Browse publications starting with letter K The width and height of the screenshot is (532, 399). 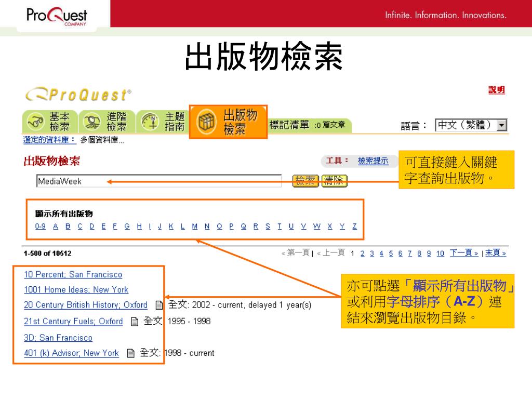171,227
